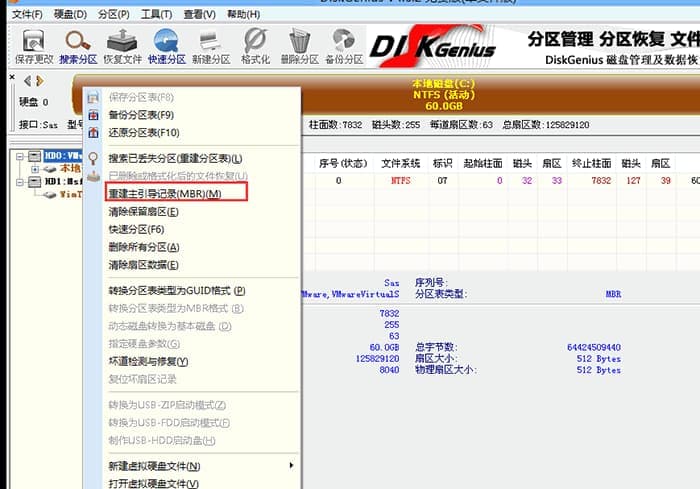Go to previous disk with left arrow

[x=27, y=80]
